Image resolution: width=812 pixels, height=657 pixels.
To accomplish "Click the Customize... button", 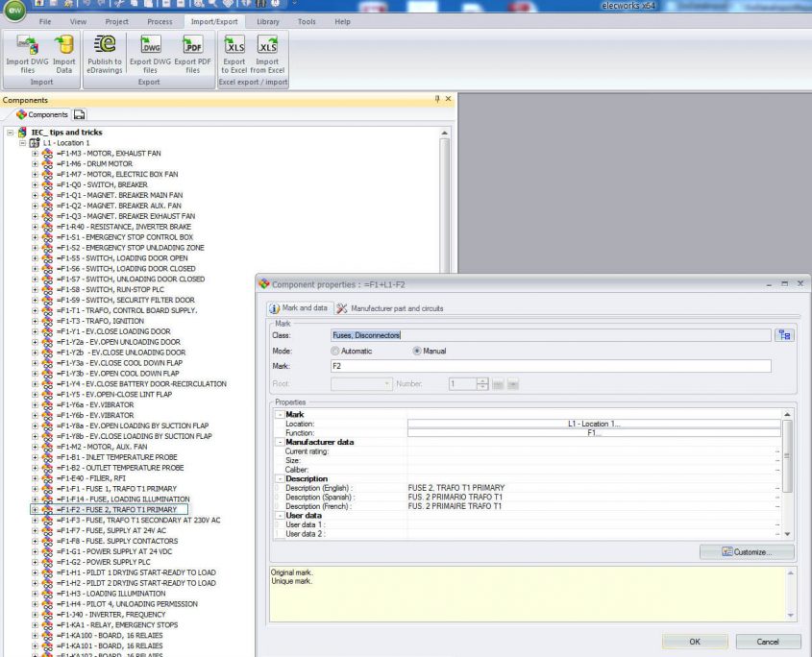I will click(x=747, y=552).
